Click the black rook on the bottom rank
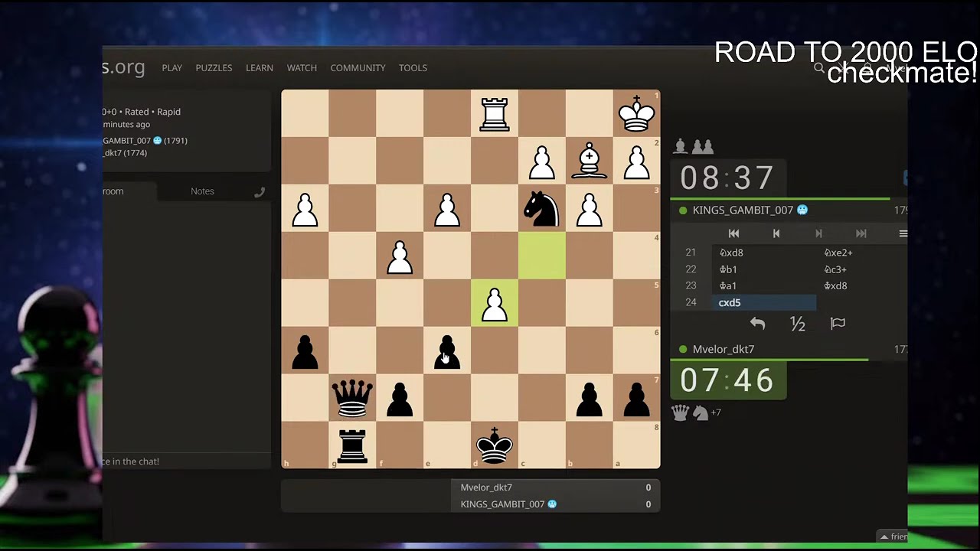 click(352, 445)
